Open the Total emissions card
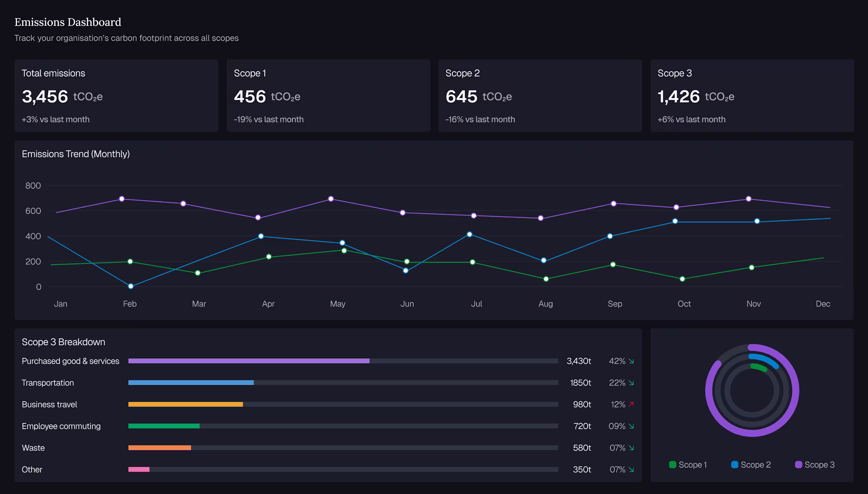The height and width of the screenshot is (494, 868). (x=116, y=96)
